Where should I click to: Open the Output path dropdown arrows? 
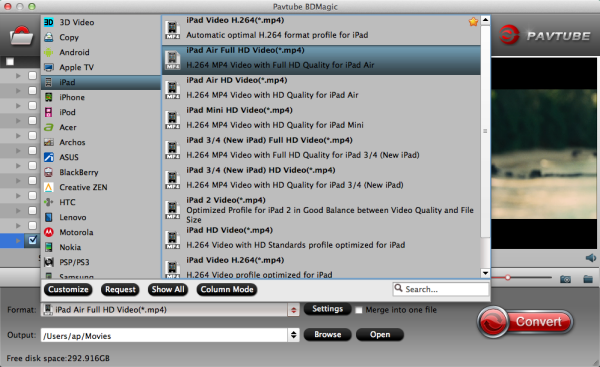(293, 335)
